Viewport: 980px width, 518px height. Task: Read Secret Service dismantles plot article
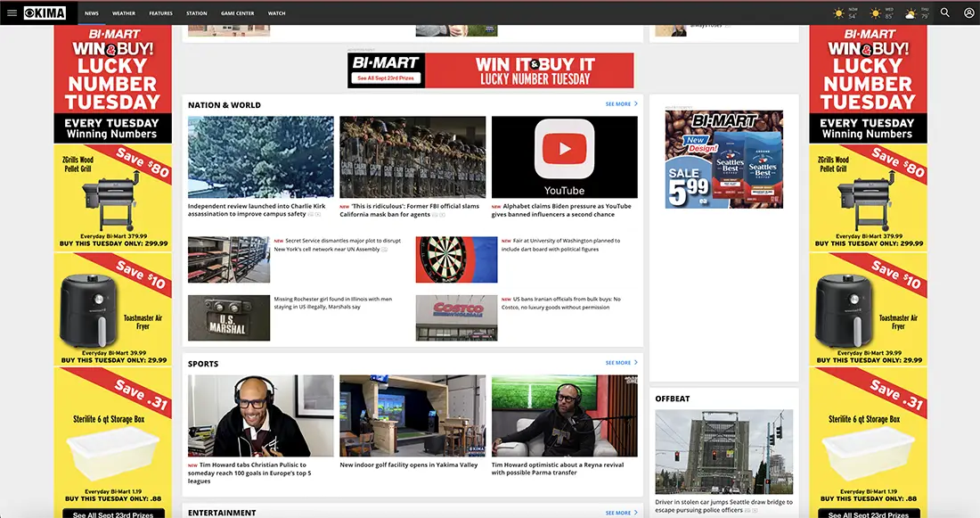pos(338,244)
